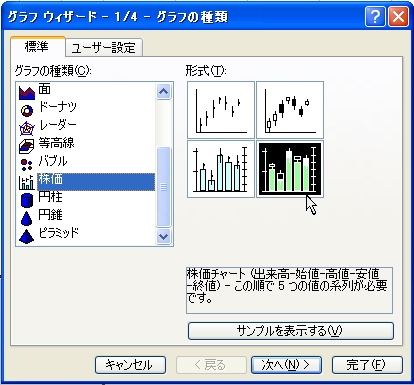The width and height of the screenshot is (414, 385).
Task: Go to next step with 次へ button
Action: click(x=286, y=365)
